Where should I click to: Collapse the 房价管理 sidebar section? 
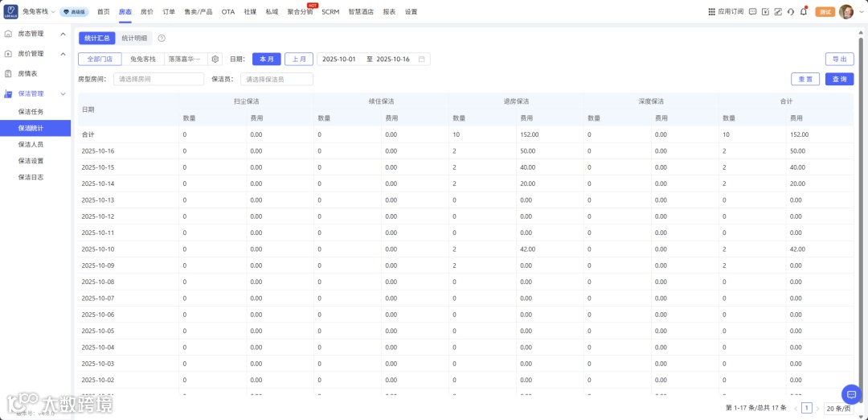coord(63,54)
